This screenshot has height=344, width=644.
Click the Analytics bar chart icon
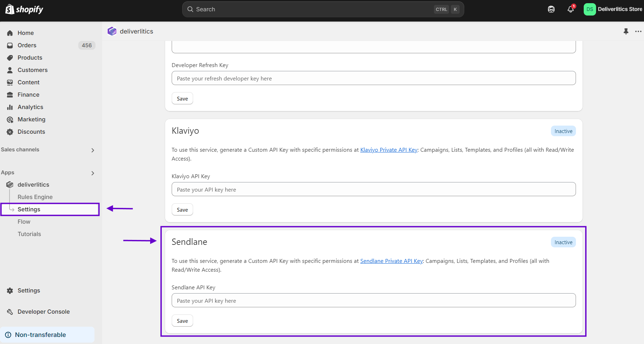pyautogui.click(x=10, y=107)
